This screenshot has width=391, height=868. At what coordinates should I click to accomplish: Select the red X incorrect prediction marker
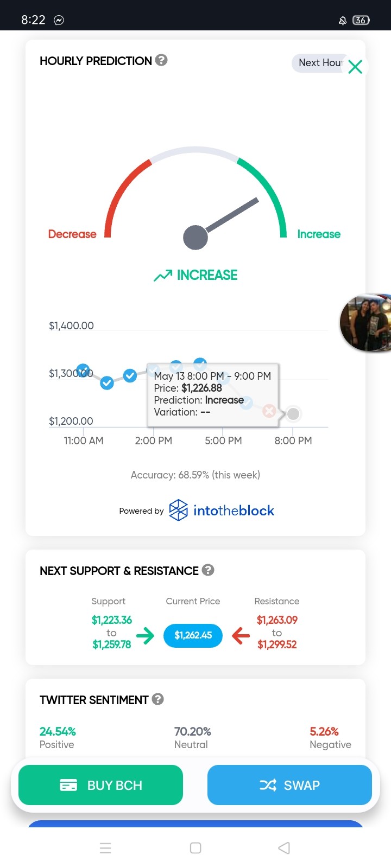tap(269, 411)
